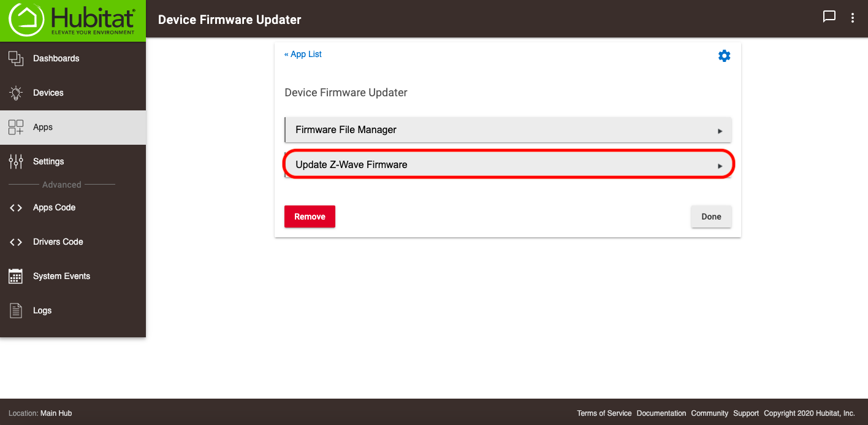View System Events page
The height and width of the screenshot is (425, 868).
coord(73,276)
